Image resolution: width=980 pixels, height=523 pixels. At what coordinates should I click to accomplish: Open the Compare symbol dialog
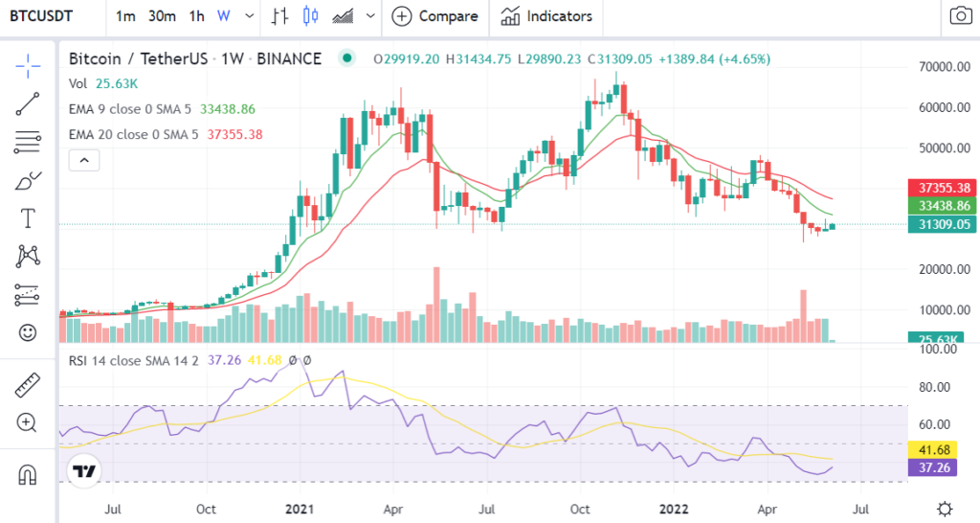(x=435, y=16)
